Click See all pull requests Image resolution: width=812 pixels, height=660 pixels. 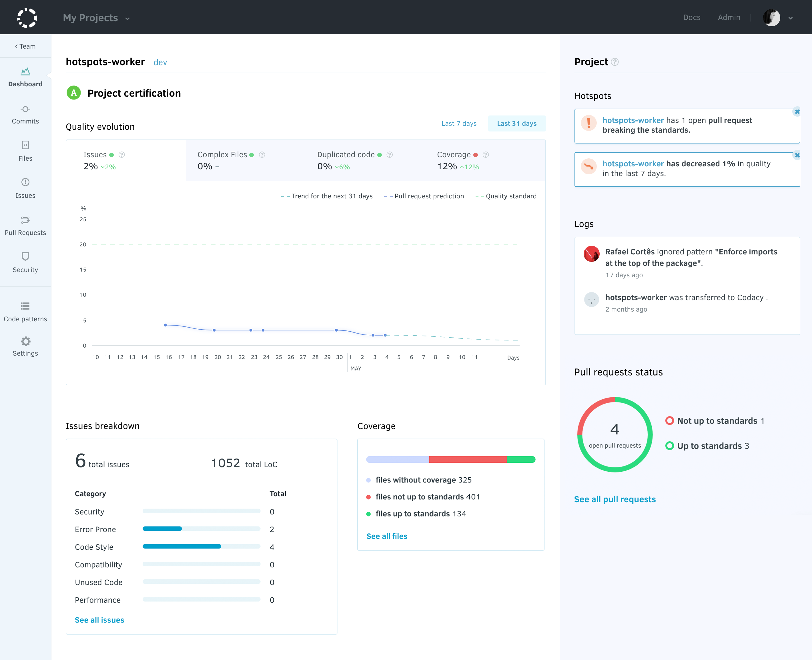click(614, 499)
